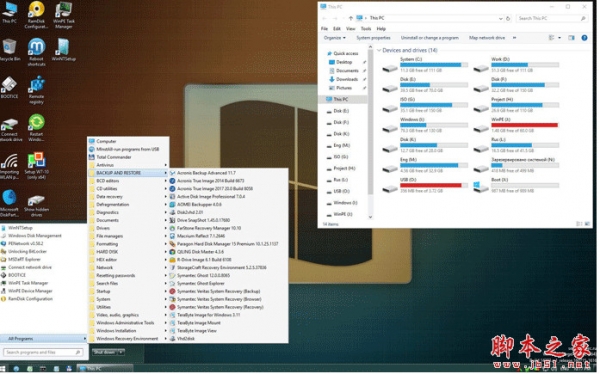Open the Edit menu in Explorer

coord(338,29)
